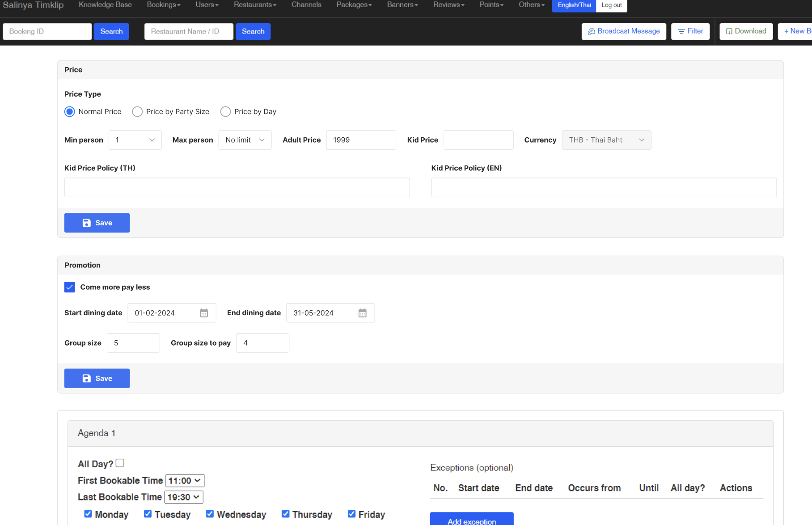
Task: Open the Last Bookable Time dropdown
Action: click(x=184, y=497)
